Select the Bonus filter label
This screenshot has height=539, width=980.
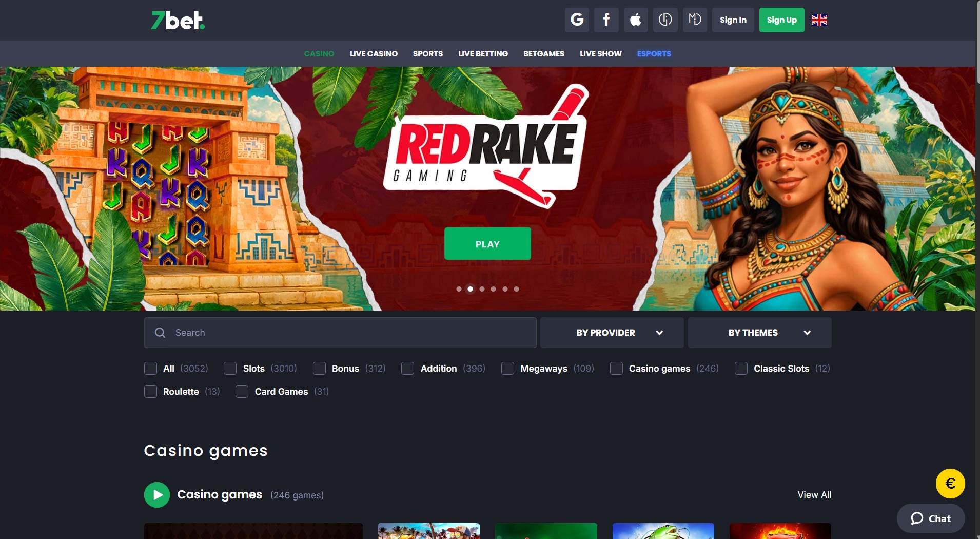(346, 369)
